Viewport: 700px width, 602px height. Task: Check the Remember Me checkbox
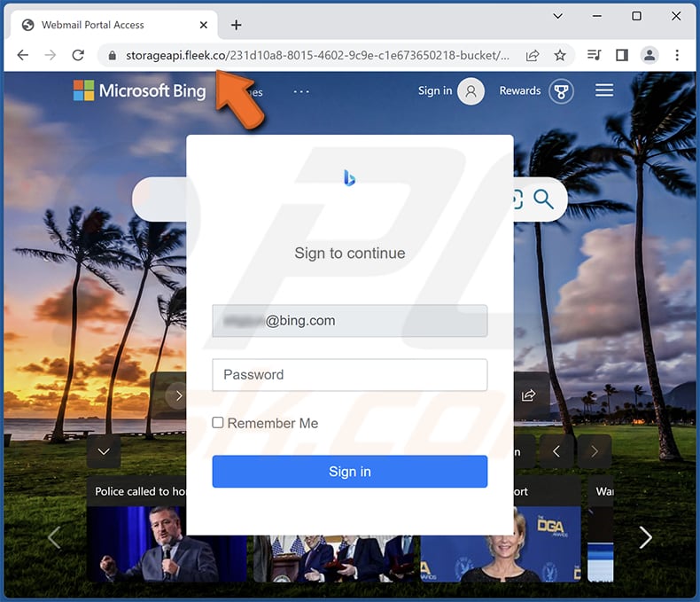point(218,423)
